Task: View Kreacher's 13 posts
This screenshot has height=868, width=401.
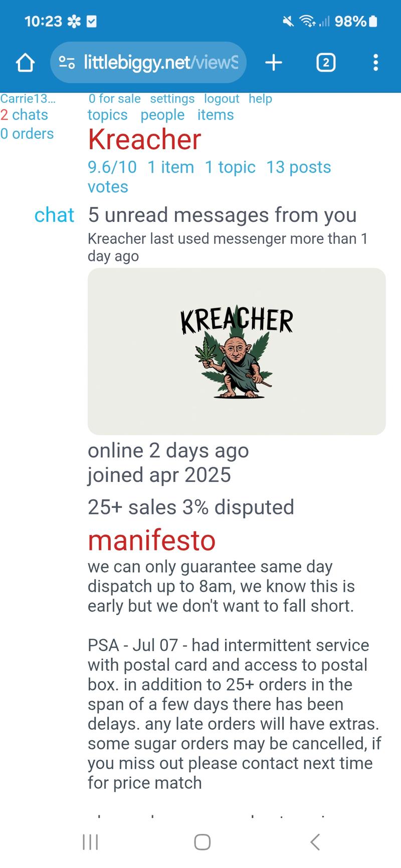Action: coord(299,167)
